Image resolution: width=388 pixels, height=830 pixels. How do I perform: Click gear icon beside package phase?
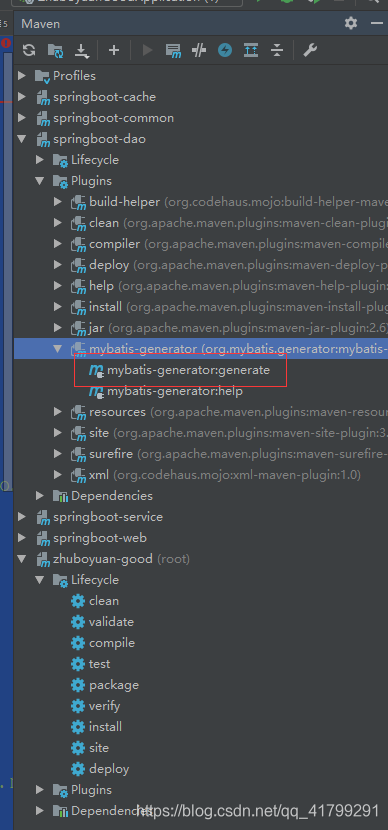coord(78,685)
